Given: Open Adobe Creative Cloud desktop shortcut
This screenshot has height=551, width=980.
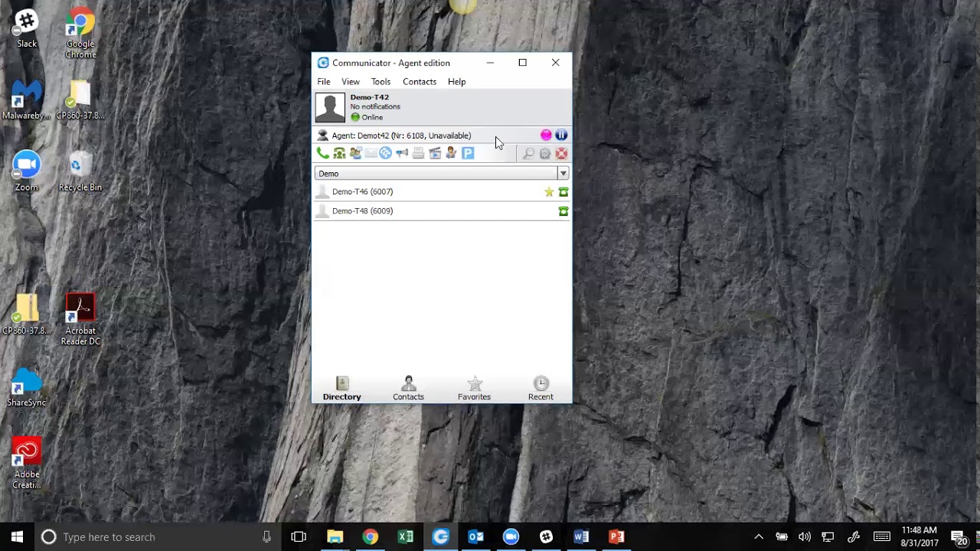Looking at the screenshot, I should coord(26,463).
